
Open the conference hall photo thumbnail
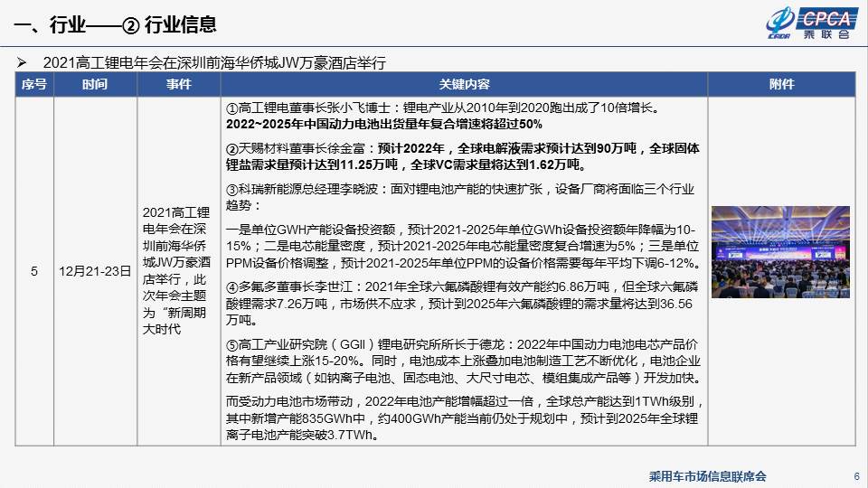(x=780, y=252)
